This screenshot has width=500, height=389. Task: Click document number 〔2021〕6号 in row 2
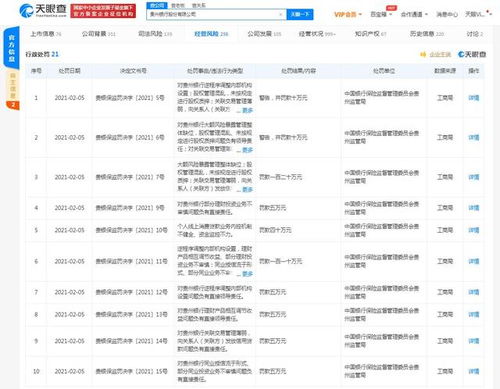tap(130, 137)
